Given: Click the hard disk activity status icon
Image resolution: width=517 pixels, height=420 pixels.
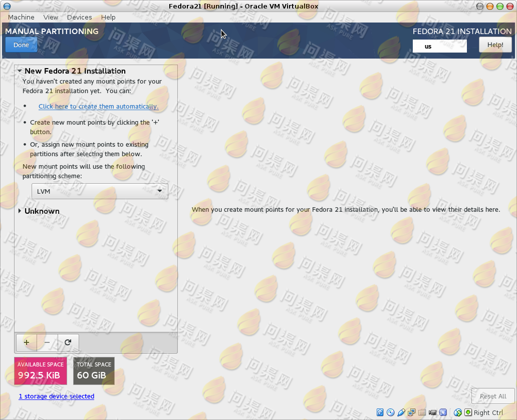Looking at the screenshot, I should pos(380,412).
